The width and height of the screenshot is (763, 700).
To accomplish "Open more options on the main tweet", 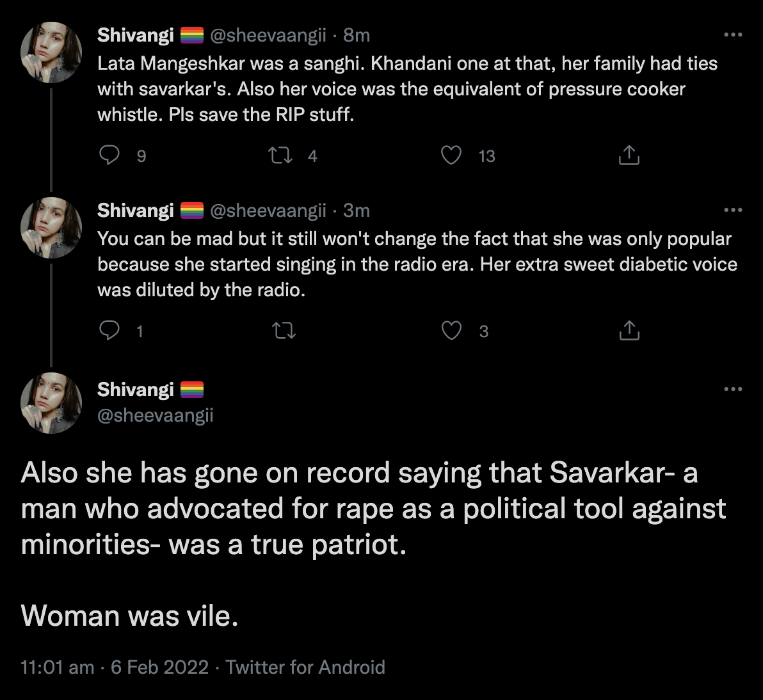I will [x=733, y=388].
